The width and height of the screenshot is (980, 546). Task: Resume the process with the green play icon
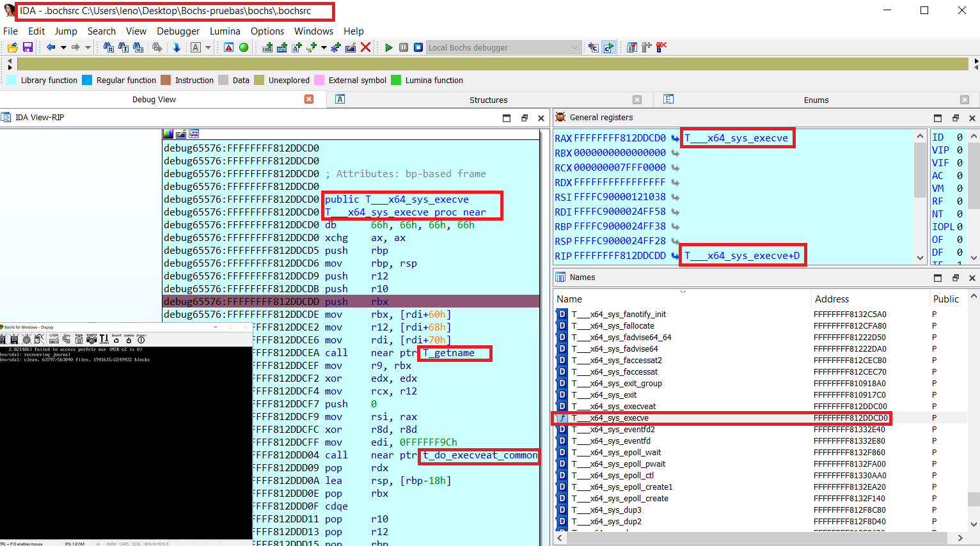388,47
